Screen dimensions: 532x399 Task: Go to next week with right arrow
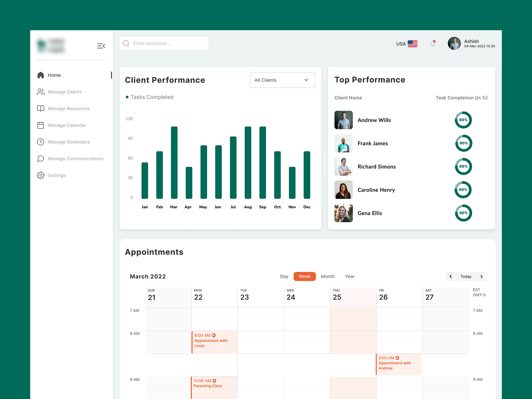pyautogui.click(x=481, y=276)
